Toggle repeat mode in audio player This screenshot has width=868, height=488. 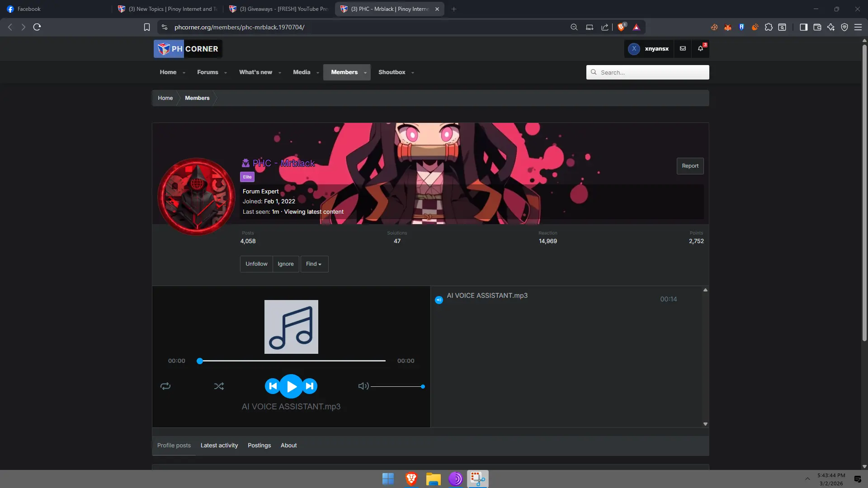click(x=165, y=386)
